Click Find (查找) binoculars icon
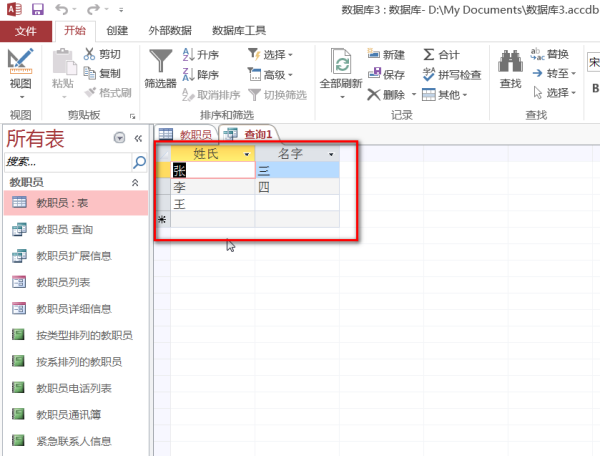 pos(510,61)
